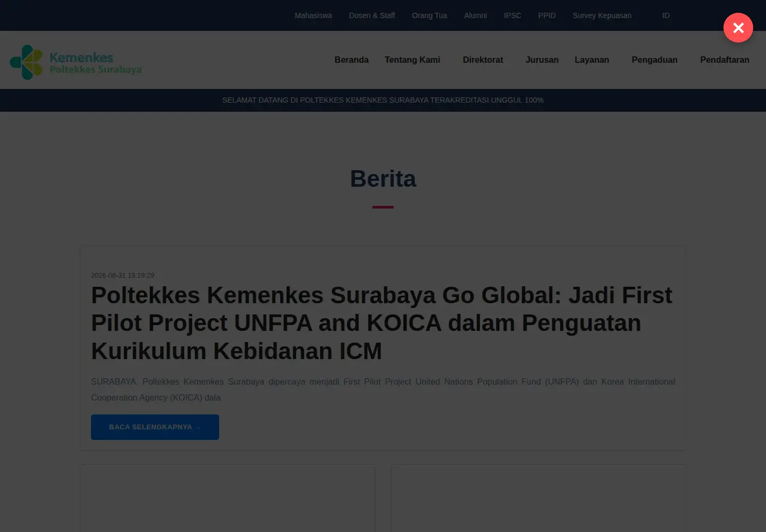Expand the Direktorat menu
The image size is (766, 532).
[x=483, y=60]
